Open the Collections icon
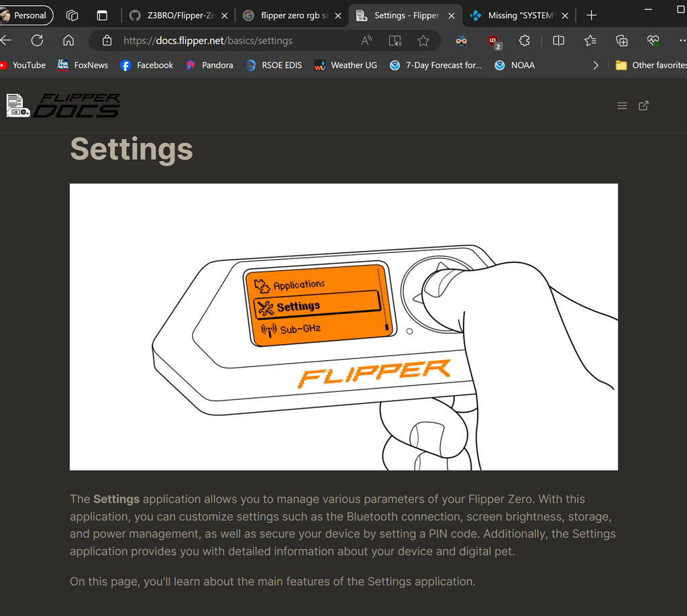The height and width of the screenshot is (616, 687). pyautogui.click(x=621, y=40)
